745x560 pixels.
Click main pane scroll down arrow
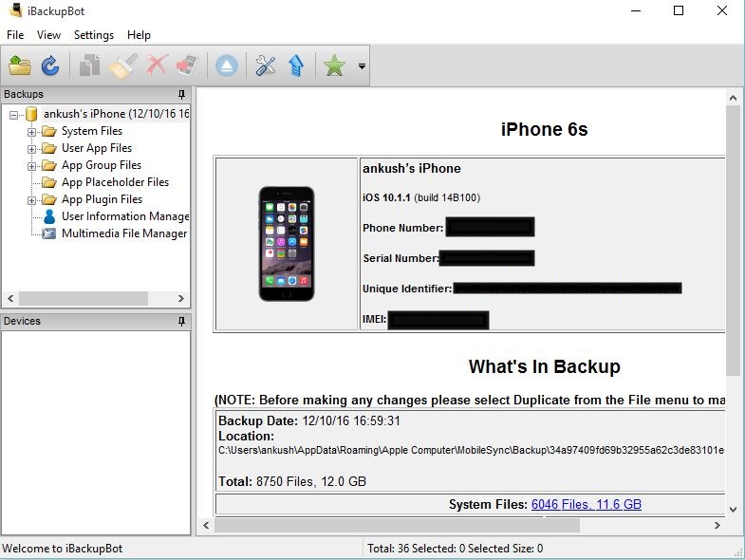point(733,509)
